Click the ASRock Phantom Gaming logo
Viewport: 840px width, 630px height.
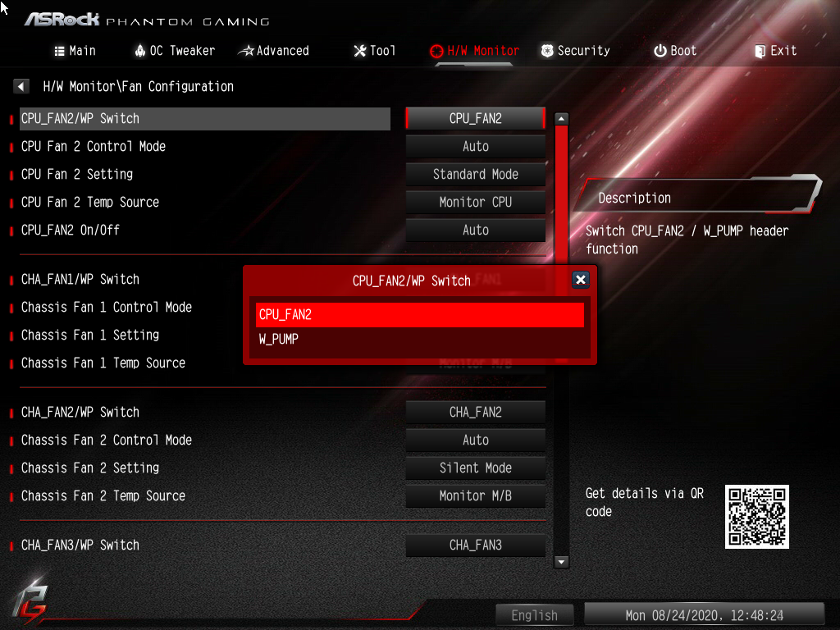coord(147,21)
